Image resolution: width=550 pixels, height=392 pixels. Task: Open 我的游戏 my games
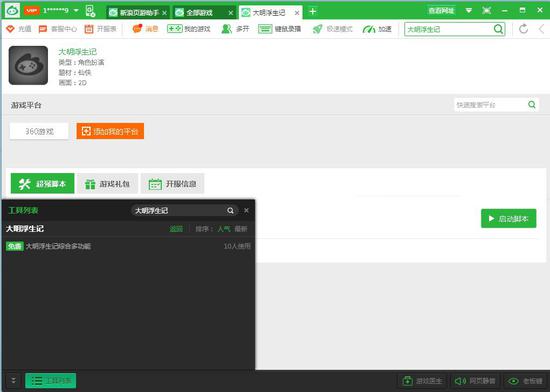[x=189, y=29]
